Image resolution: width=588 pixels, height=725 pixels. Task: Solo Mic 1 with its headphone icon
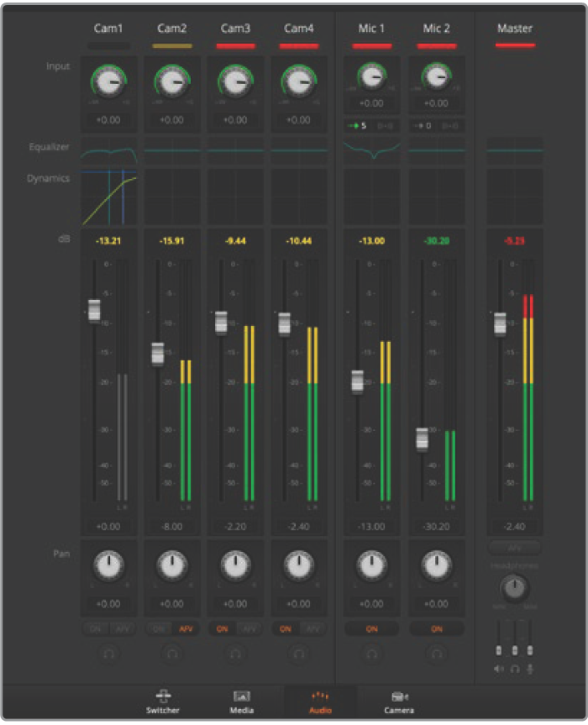[x=371, y=652]
